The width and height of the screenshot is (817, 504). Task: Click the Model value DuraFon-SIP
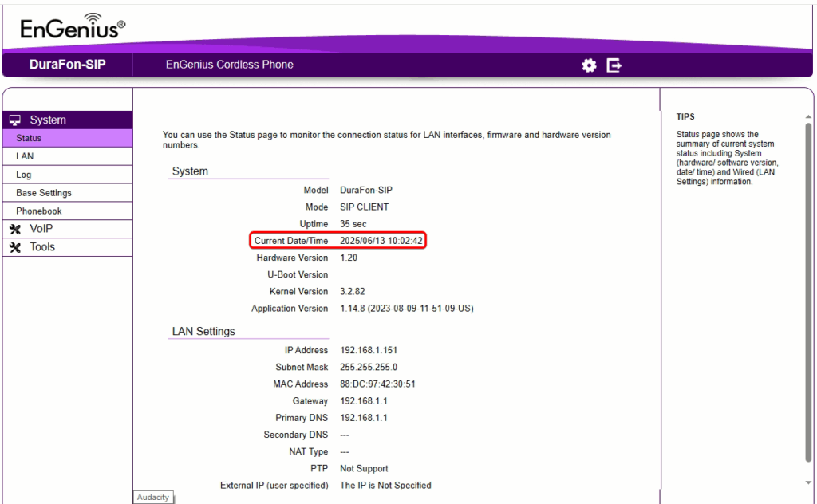365,190
